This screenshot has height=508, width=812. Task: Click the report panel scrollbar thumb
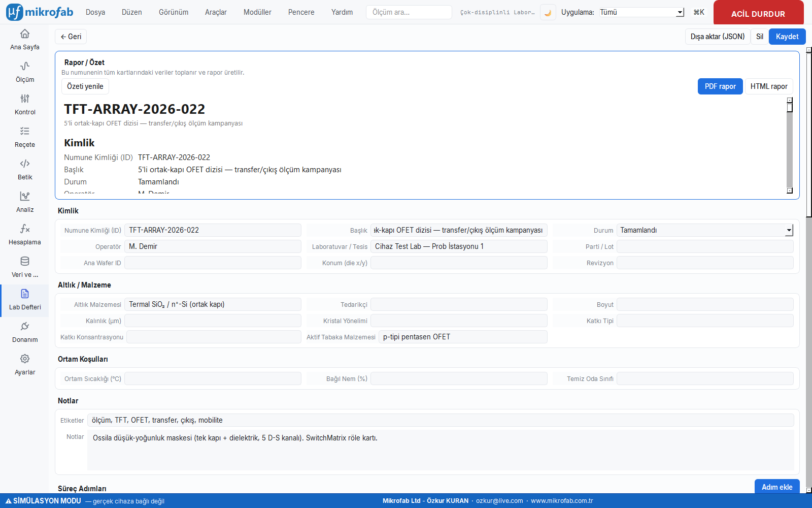pyautogui.click(x=790, y=107)
